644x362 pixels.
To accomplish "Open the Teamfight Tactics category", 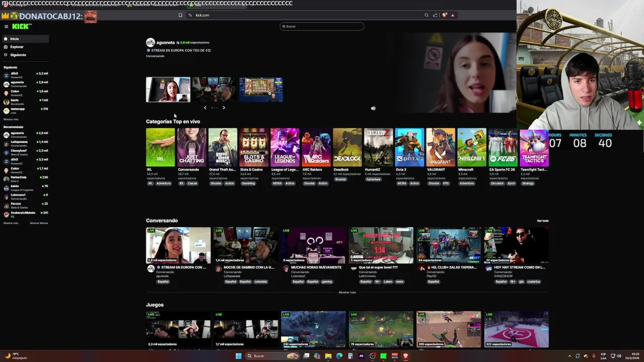I will (534, 147).
